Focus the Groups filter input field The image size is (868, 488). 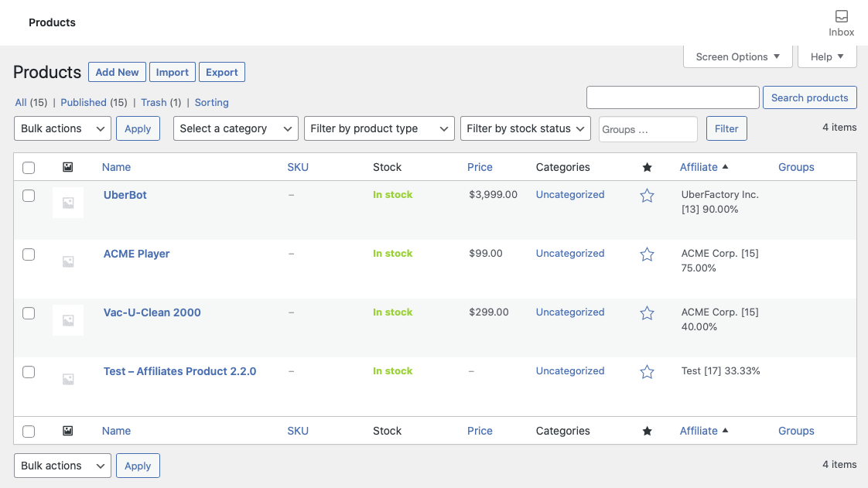[x=648, y=129]
